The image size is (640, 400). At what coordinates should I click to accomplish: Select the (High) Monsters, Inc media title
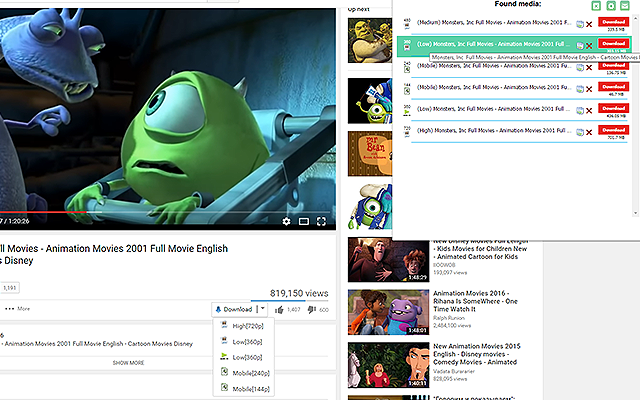click(x=494, y=131)
